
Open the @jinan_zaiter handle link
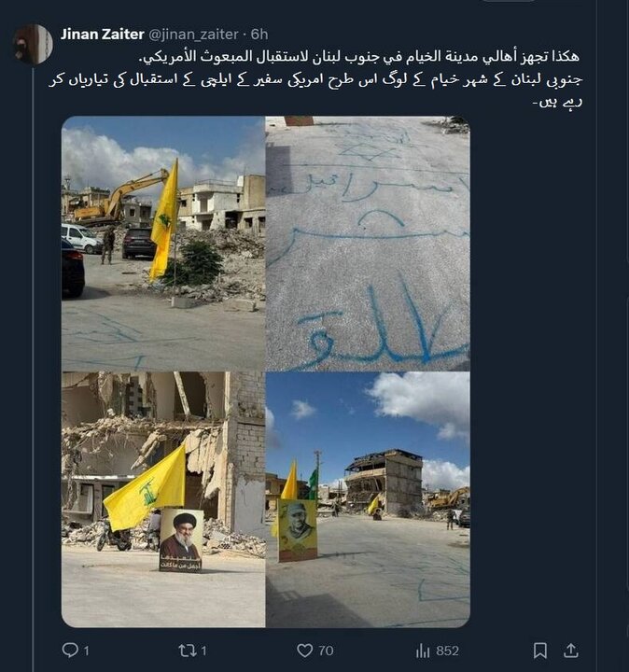coord(193,35)
